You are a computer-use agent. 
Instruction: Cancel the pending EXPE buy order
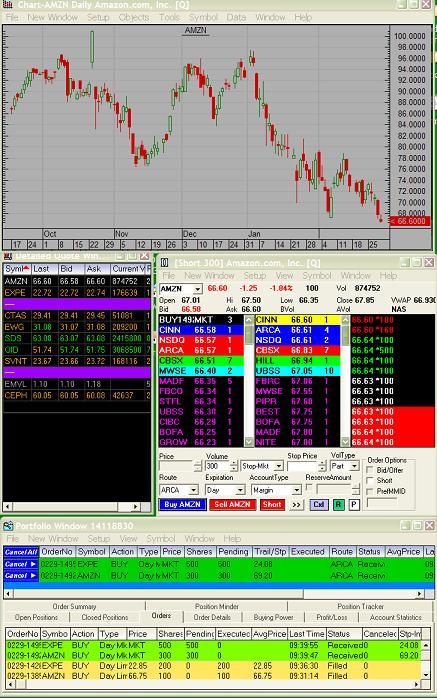point(21,564)
